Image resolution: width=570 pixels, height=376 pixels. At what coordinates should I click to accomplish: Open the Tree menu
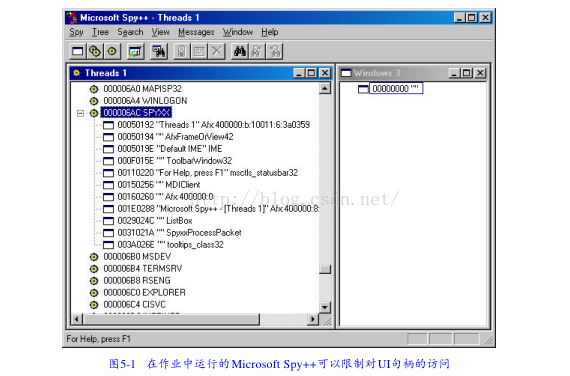[x=100, y=32]
